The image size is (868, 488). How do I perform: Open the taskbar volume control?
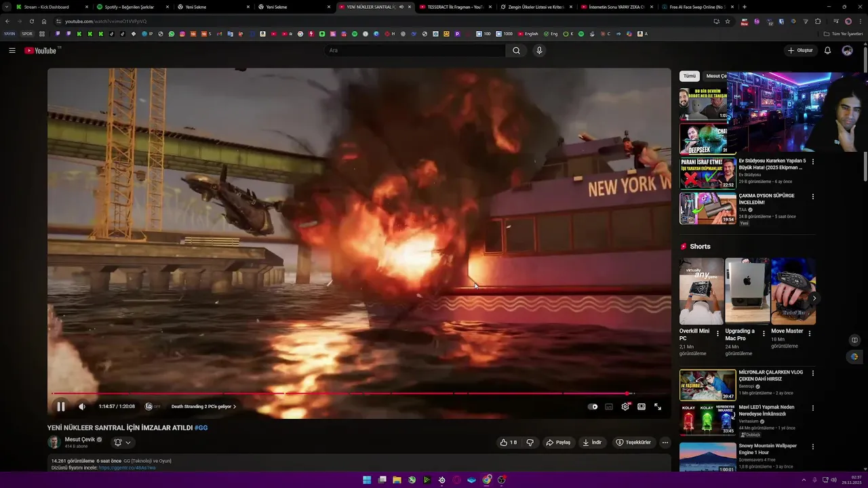pyautogui.click(x=833, y=480)
